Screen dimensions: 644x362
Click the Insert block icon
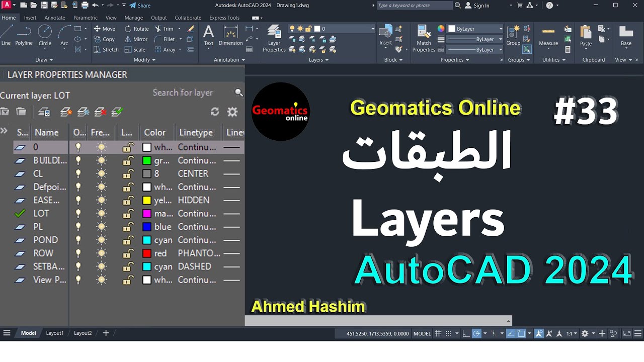click(385, 35)
